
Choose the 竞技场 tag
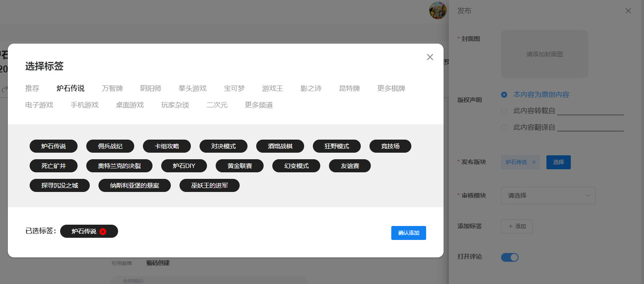390,146
